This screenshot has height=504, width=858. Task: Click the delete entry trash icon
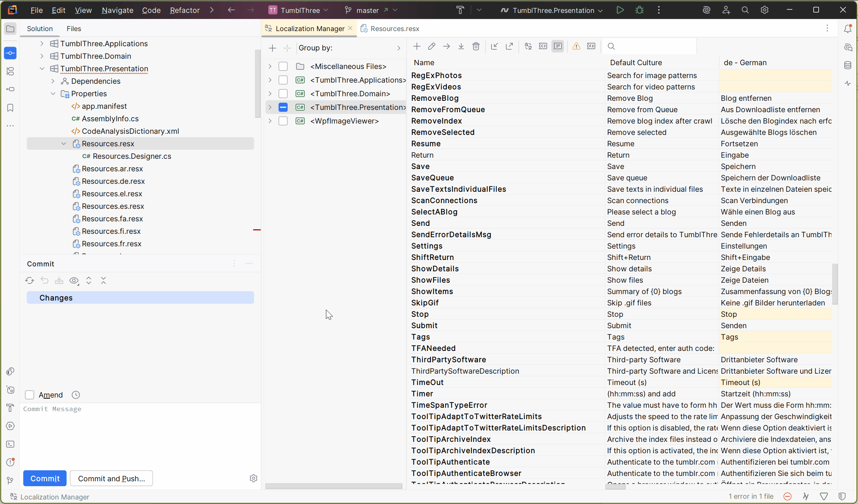click(476, 47)
